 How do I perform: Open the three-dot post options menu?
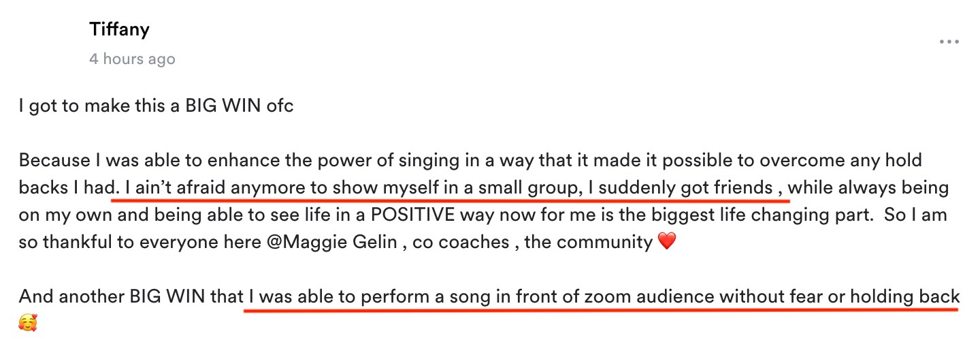pyautogui.click(x=949, y=42)
